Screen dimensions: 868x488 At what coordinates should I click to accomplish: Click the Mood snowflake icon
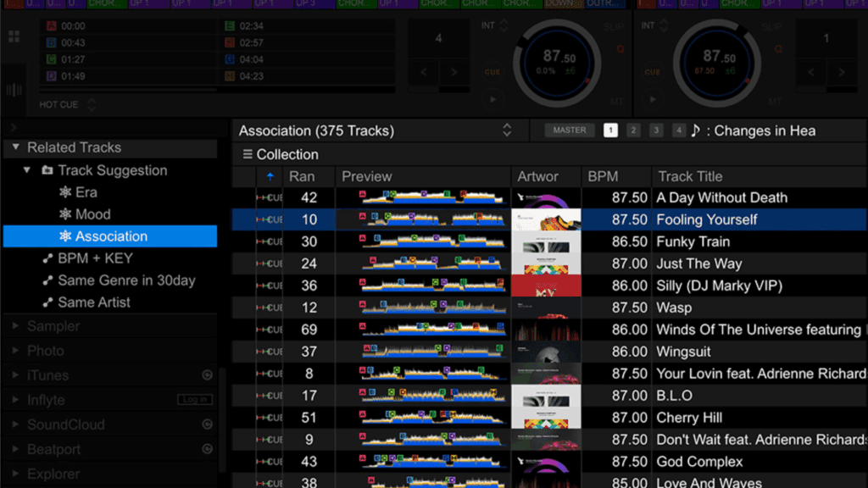(x=64, y=214)
